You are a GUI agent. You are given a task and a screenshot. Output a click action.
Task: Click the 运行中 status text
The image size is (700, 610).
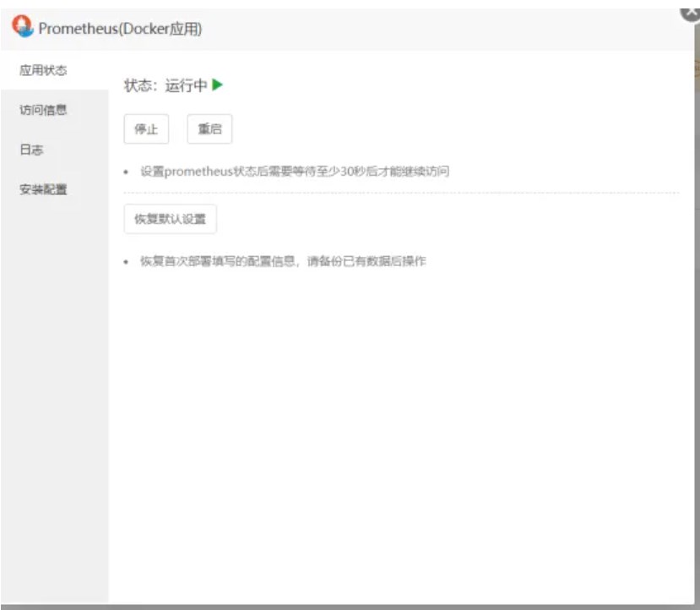coord(186,85)
